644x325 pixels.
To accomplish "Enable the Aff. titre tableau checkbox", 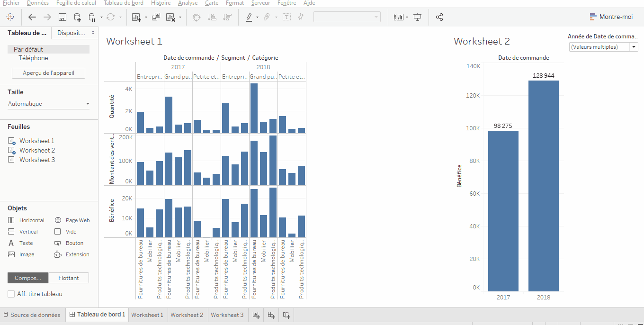I will click(x=11, y=294).
